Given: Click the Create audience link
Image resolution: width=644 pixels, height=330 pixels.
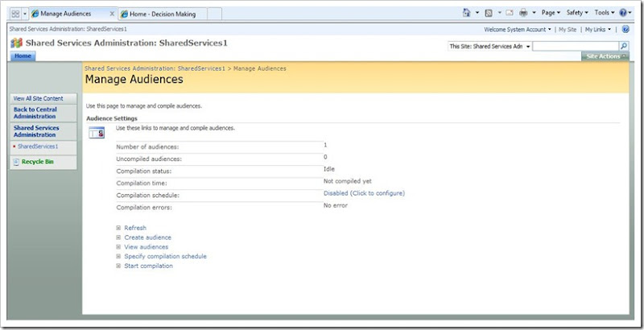Looking at the screenshot, I should pyautogui.click(x=147, y=237).
